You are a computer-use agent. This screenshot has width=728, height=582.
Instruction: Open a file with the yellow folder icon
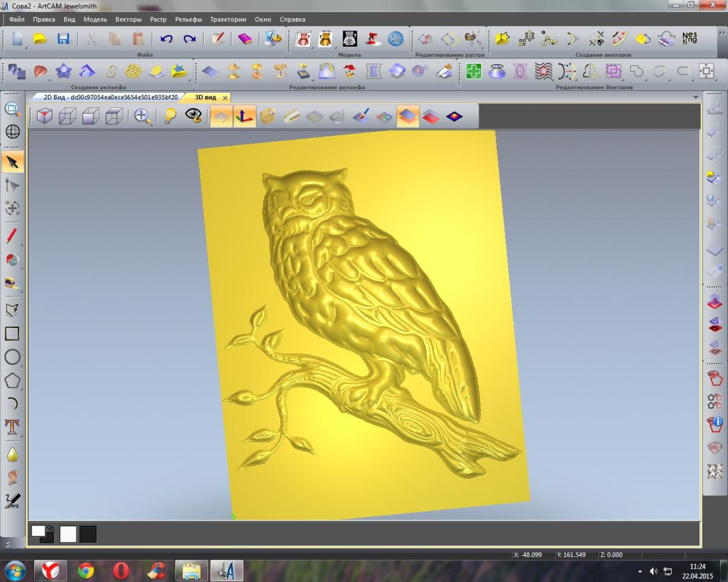[40, 39]
